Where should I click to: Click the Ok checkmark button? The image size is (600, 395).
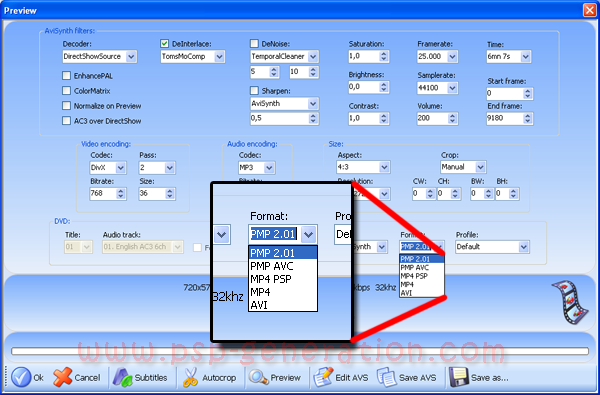click(28, 378)
